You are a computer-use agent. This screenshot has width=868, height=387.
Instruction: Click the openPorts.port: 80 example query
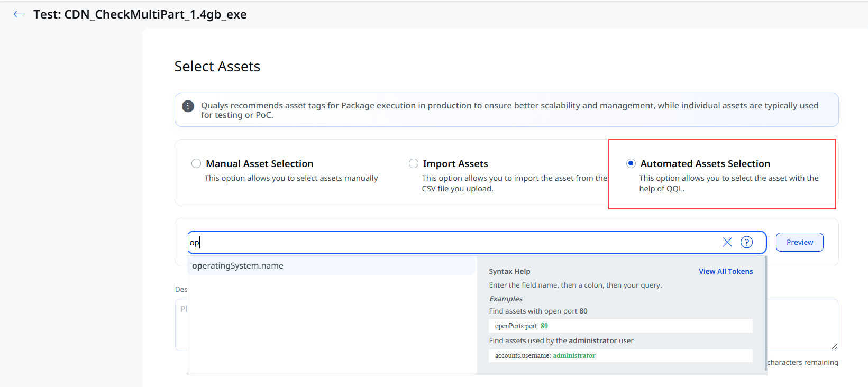620,326
